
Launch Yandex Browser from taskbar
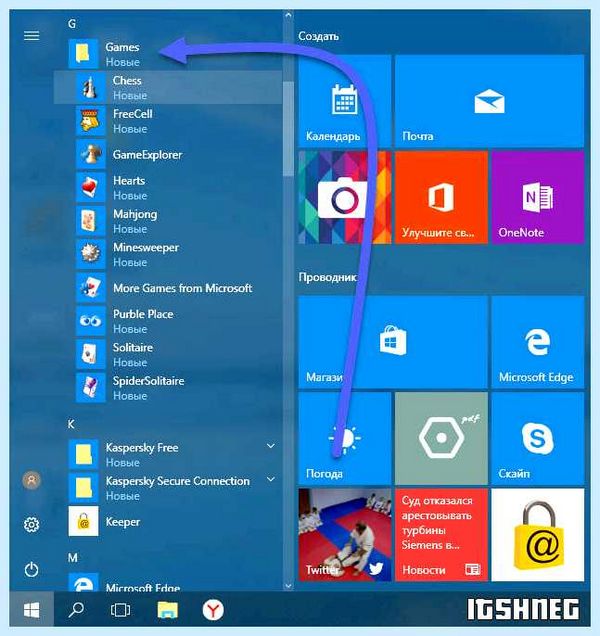[x=213, y=610]
